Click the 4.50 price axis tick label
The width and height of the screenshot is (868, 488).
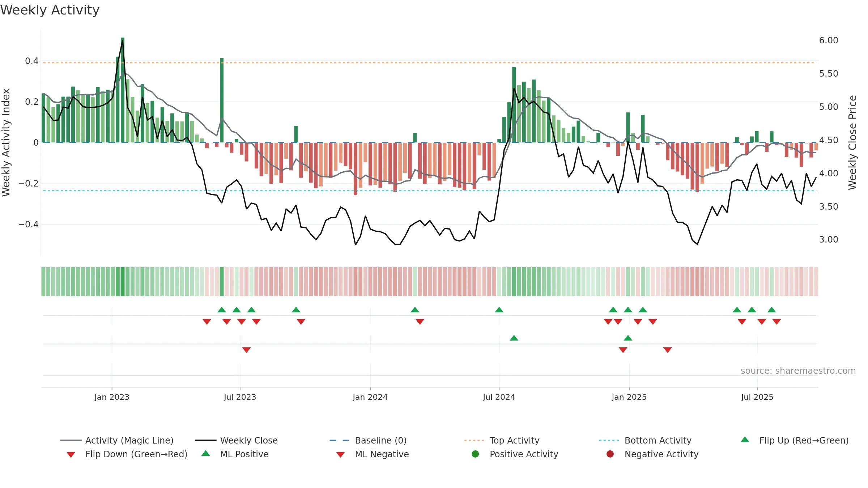point(829,140)
